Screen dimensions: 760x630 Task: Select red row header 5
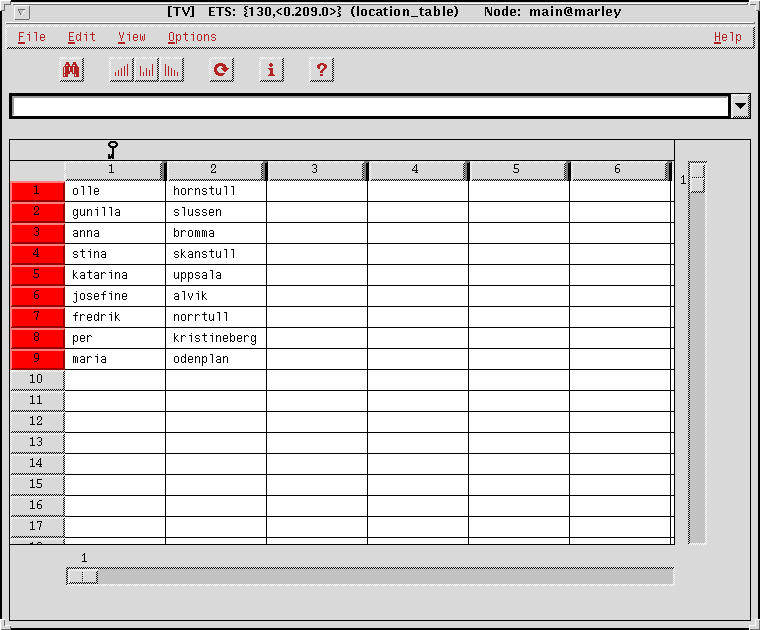tap(37, 275)
